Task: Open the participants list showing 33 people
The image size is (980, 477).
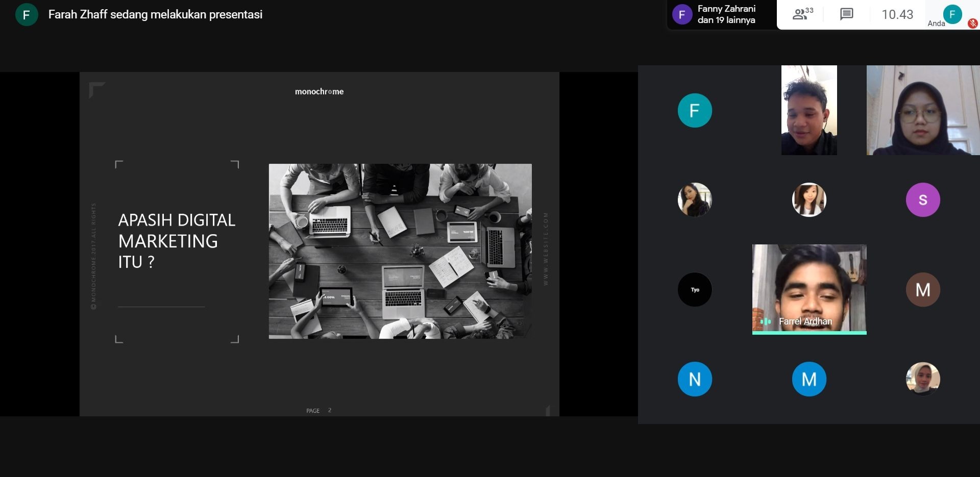Action: pyautogui.click(x=802, y=14)
